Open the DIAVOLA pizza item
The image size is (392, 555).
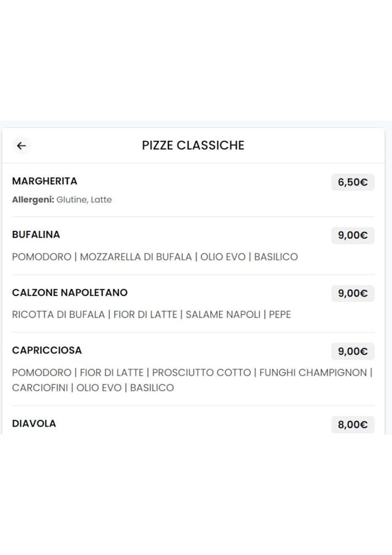34,423
